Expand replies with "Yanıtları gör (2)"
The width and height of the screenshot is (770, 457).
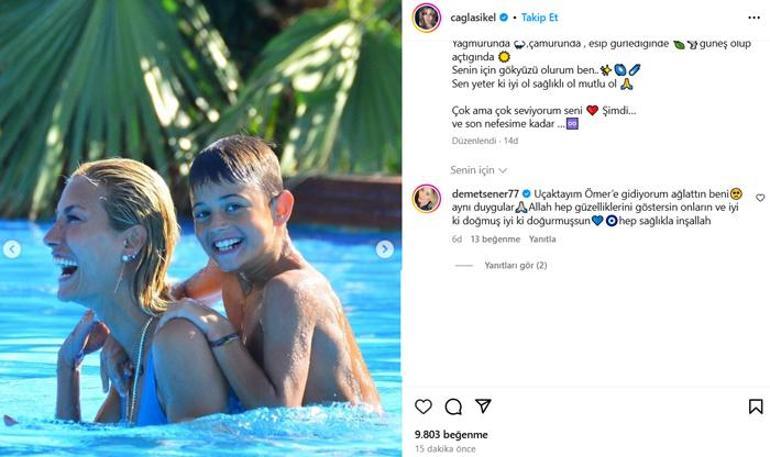coord(515,266)
